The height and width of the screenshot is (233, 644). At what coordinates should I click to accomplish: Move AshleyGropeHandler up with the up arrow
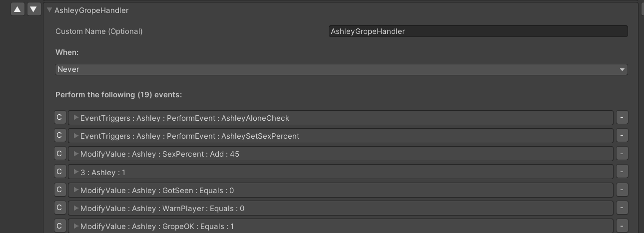tap(17, 9)
